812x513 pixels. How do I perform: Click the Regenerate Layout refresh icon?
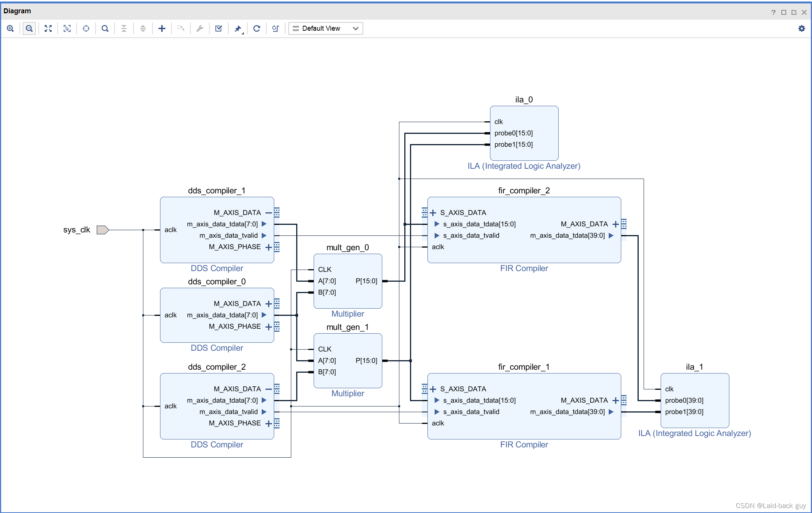257,28
